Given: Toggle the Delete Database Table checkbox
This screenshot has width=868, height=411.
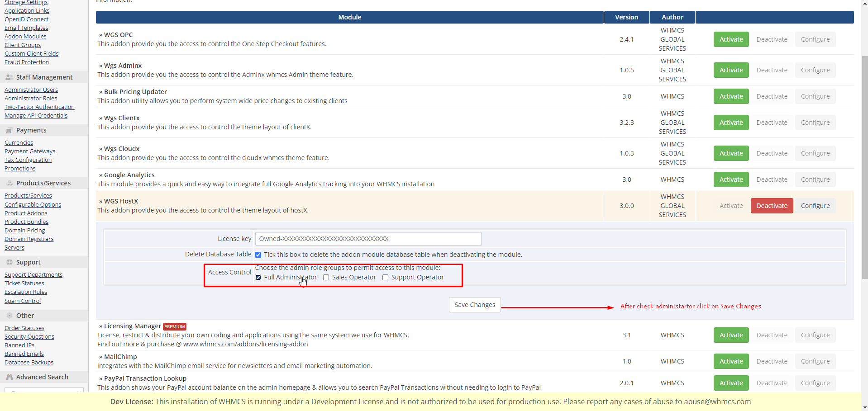Looking at the screenshot, I should pyautogui.click(x=258, y=255).
